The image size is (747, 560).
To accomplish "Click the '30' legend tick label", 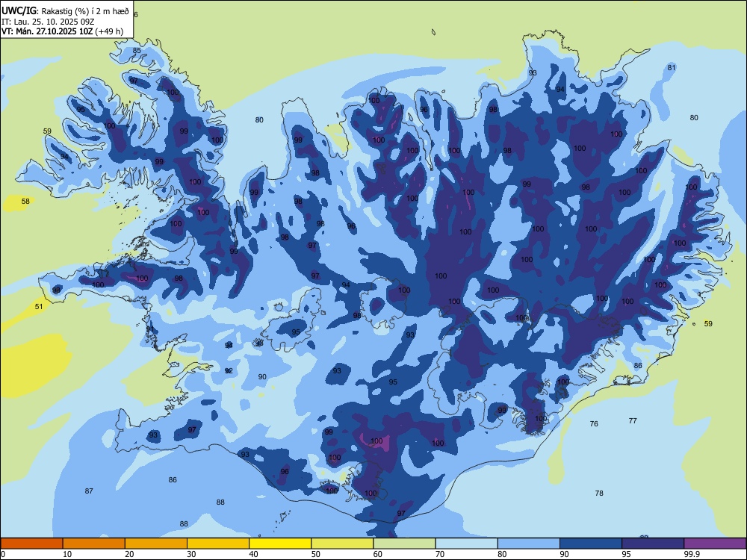I will click(x=191, y=554).
